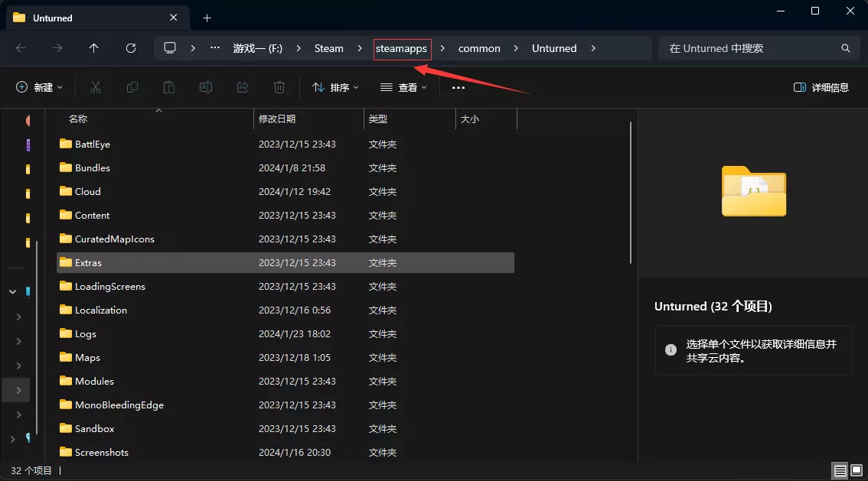Switch to large thumbnails view icon
868x481 pixels.
pyautogui.click(x=857, y=470)
